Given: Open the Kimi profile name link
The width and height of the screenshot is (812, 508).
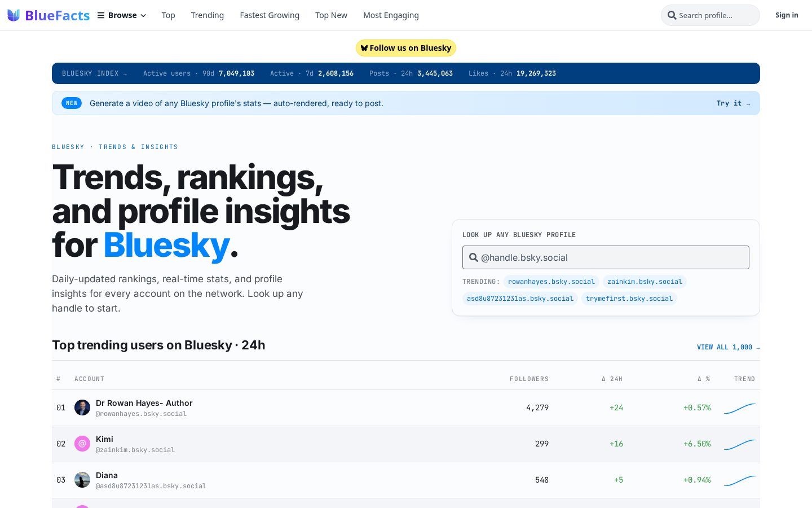Looking at the screenshot, I should click(104, 439).
